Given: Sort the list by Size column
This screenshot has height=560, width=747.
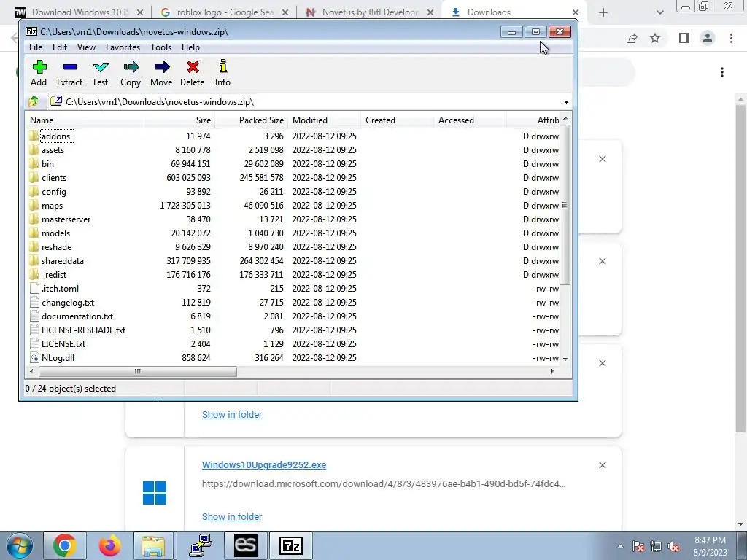Looking at the screenshot, I should 179,120.
